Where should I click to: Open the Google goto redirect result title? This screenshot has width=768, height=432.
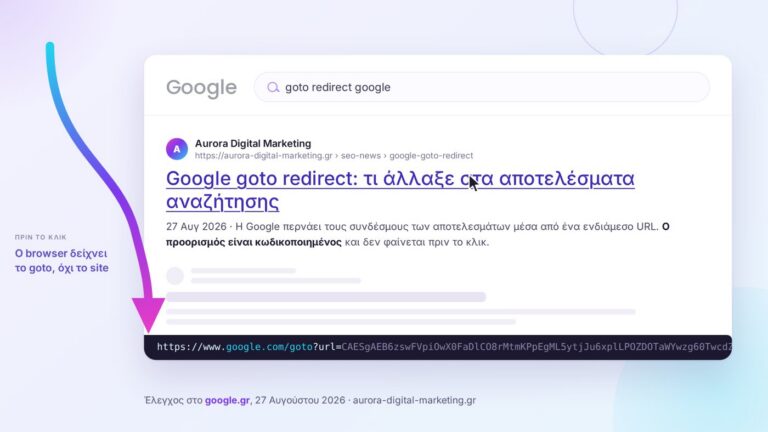[x=400, y=190]
